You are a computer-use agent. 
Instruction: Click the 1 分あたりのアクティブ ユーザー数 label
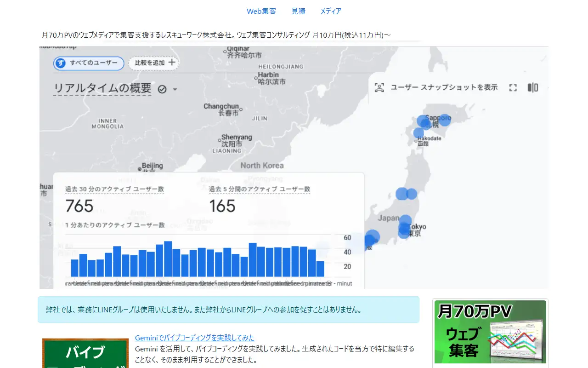pyautogui.click(x=115, y=225)
